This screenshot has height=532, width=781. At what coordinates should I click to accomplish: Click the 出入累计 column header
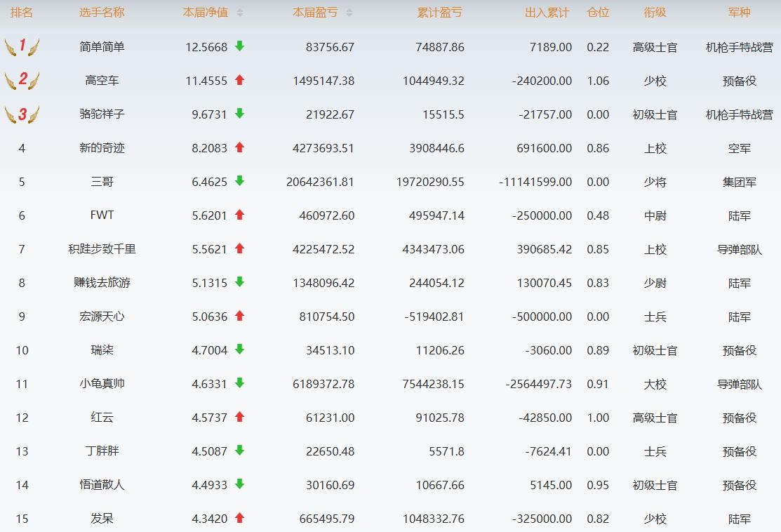[547, 13]
